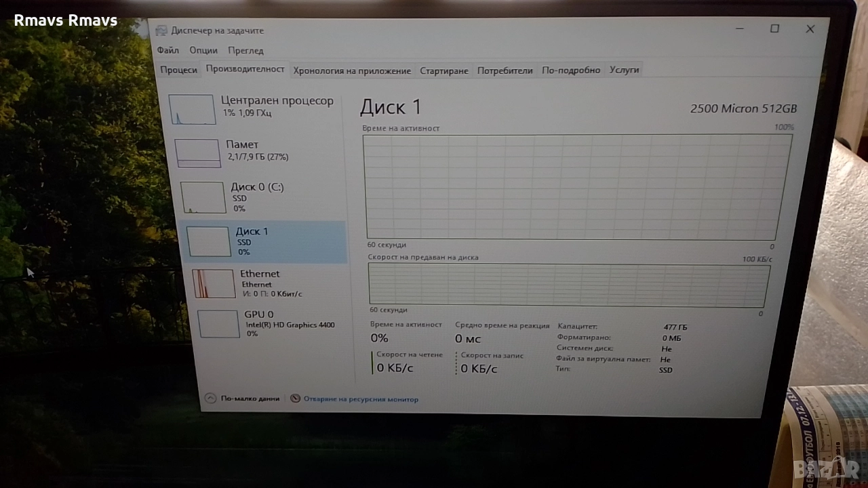Screen dimensions: 868x488
Task: Select GPU 0 Intel HD Graphics entry
Action: [218, 324]
